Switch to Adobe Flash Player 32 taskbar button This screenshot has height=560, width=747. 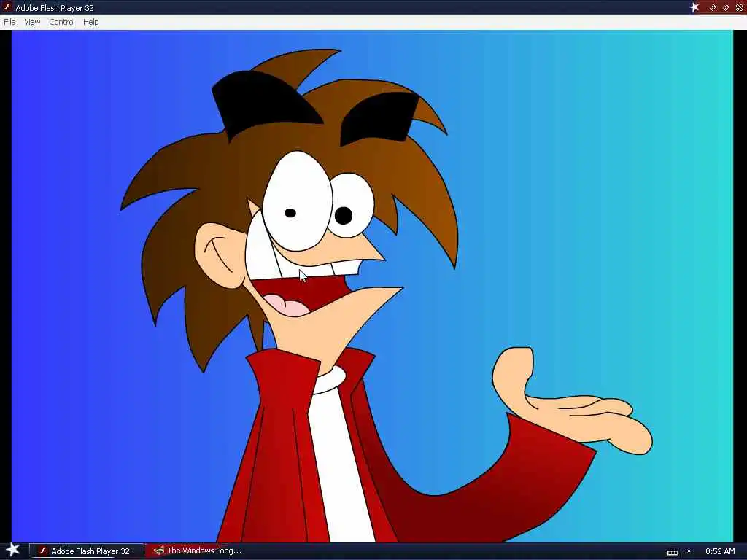pyautogui.click(x=86, y=551)
